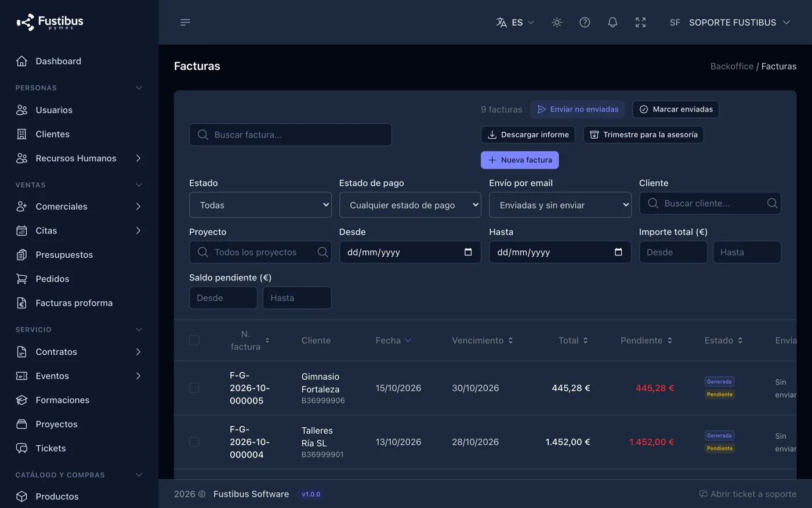Screen dimensions: 812x508
Task: Click the Nueva factura button
Action: (x=520, y=160)
